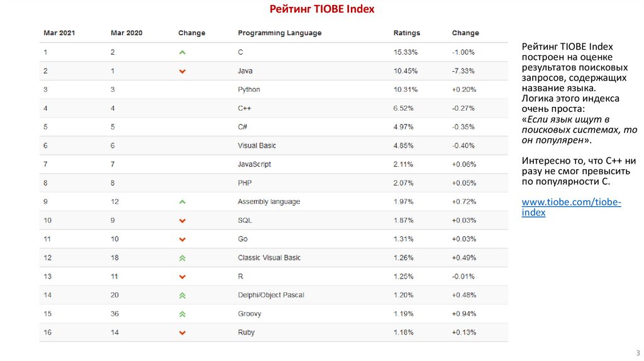Screen dimensions: 644x361
Task: Open the www.tiobe.com/tiobe-index link
Action: click(x=571, y=207)
